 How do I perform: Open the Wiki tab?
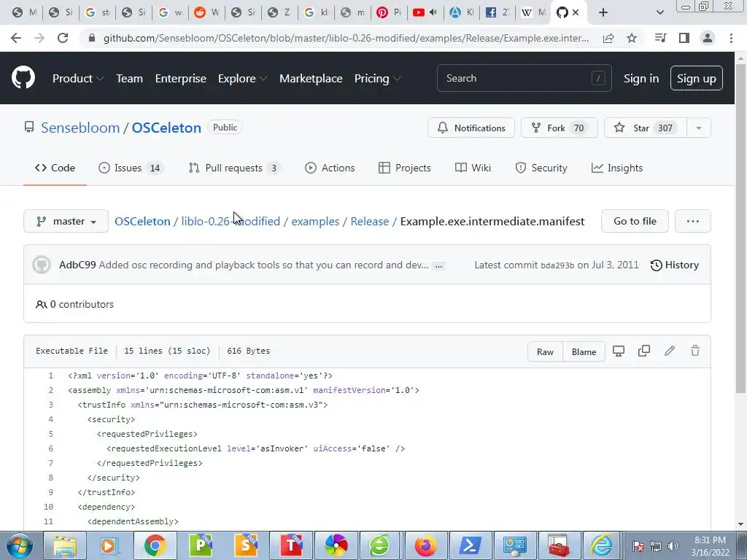(x=473, y=168)
